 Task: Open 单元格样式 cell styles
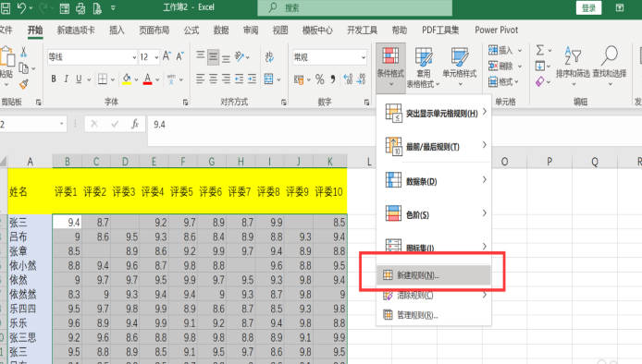pos(460,67)
